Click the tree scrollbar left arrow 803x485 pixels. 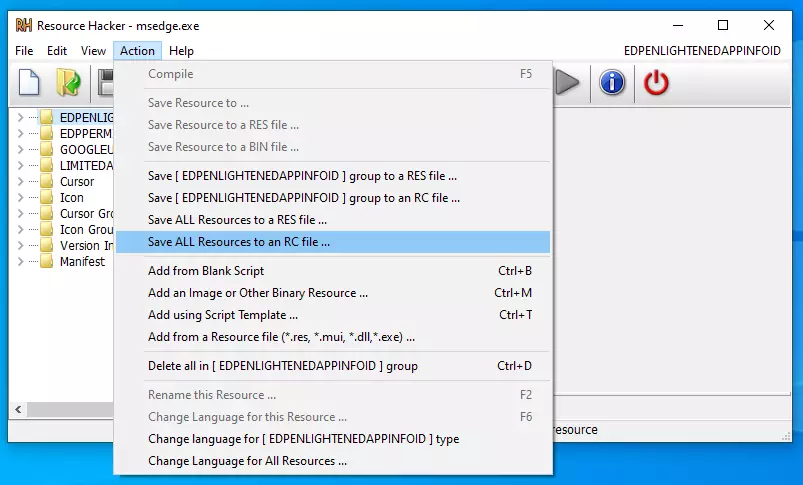click(x=18, y=409)
